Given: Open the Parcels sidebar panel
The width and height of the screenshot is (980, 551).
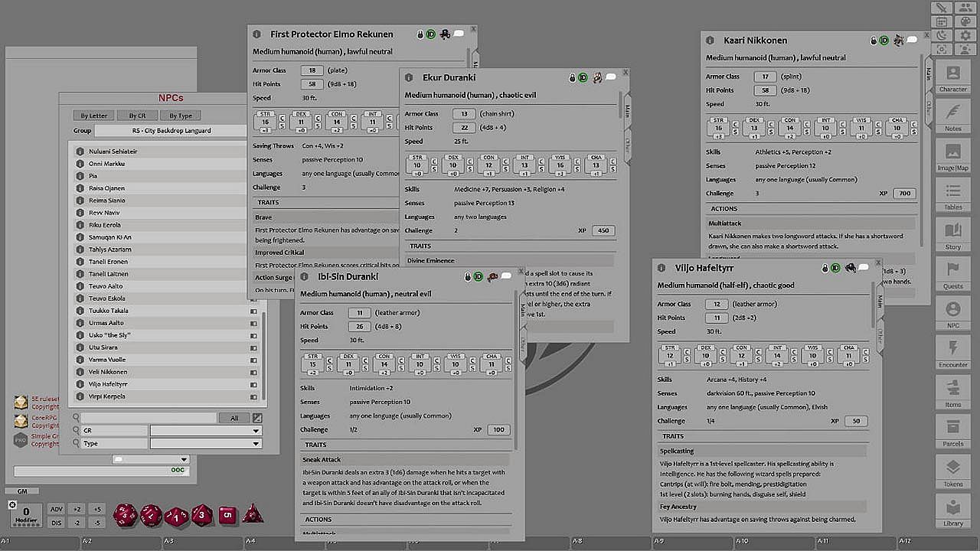Looking at the screenshot, I should point(953,433).
